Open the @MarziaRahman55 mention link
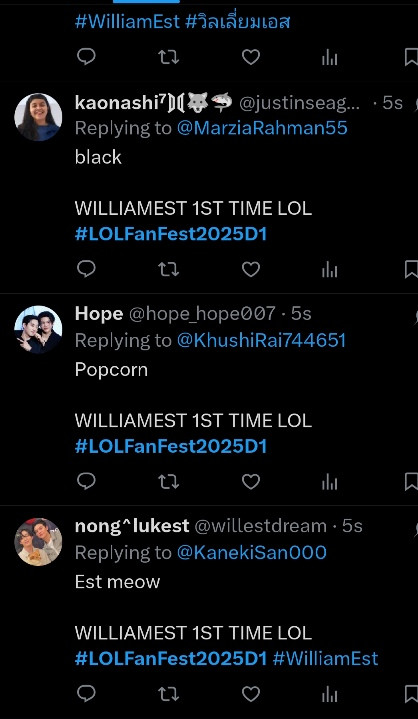Screen dimensions: 418x719 click(262, 128)
